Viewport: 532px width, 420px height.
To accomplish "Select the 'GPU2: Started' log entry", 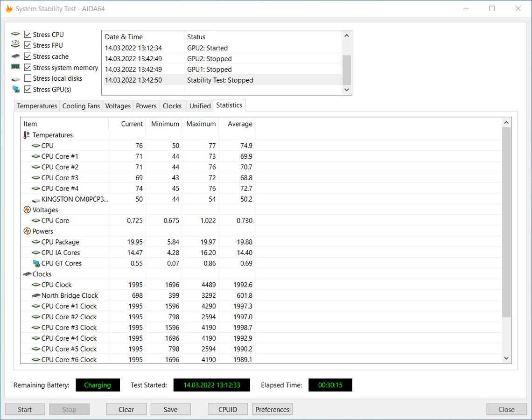I will tap(222, 48).
